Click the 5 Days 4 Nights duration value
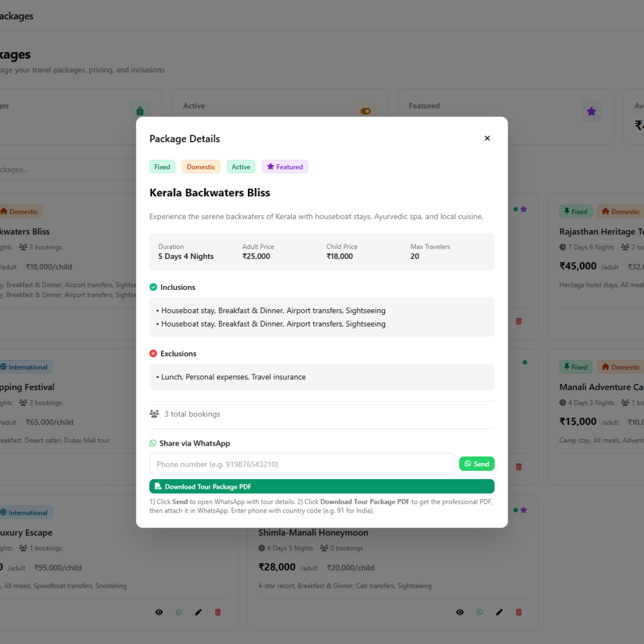 point(186,256)
